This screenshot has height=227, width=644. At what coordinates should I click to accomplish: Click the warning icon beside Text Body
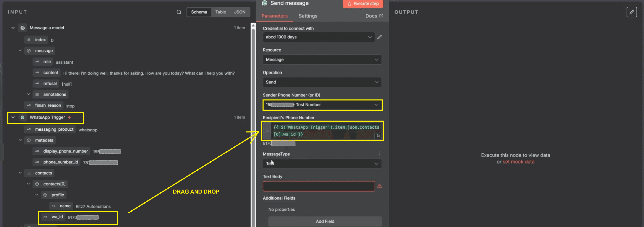379,186
